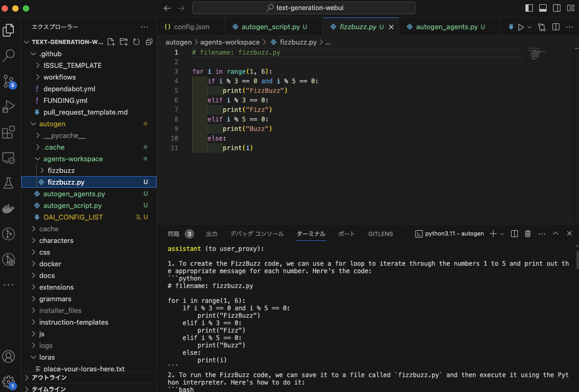Open the Search view in activity bar
Screen dimensions: 579x392
8,55
